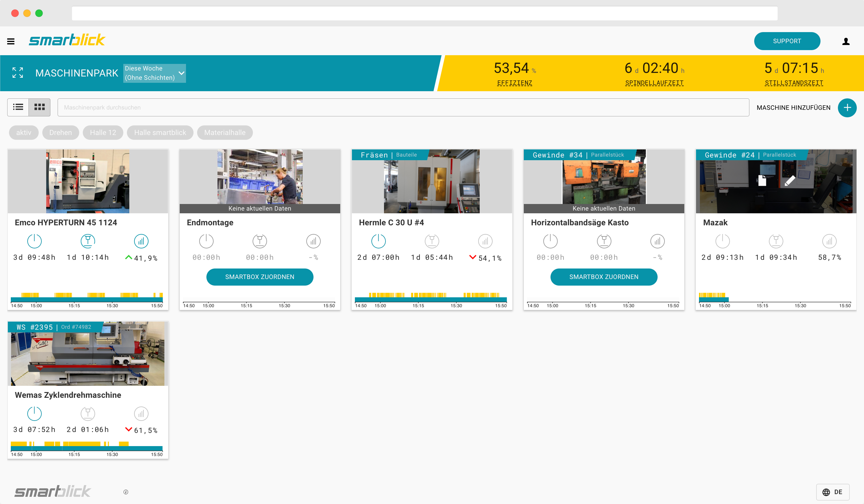Open the Diese Woche period dropdown
This screenshot has width=864, height=504.
[x=154, y=73]
